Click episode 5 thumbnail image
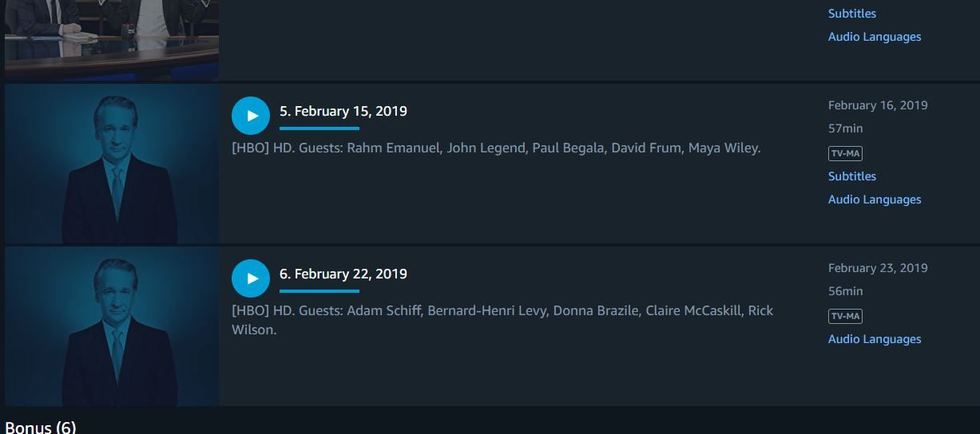The image size is (980, 434). (112, 164)
